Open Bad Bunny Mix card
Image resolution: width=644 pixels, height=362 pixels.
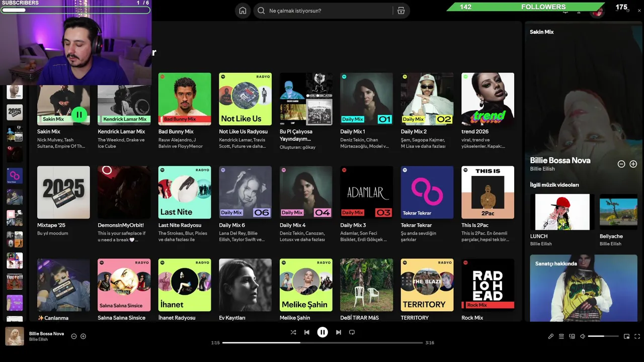coord(185,112)
